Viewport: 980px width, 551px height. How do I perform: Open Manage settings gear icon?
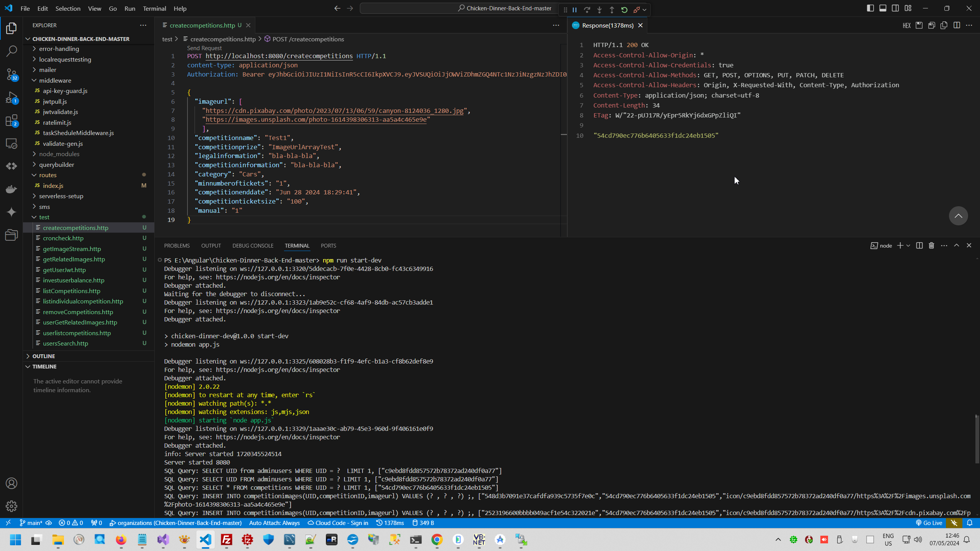[x=11, y=506]
